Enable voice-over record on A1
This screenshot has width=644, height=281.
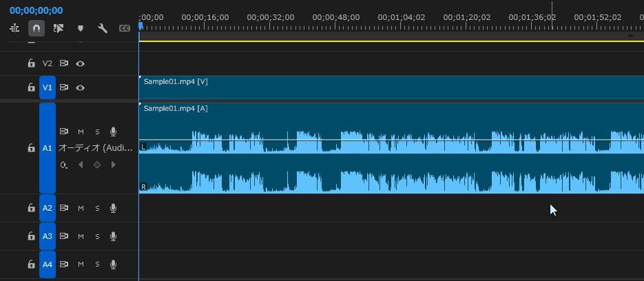point(114,132)
